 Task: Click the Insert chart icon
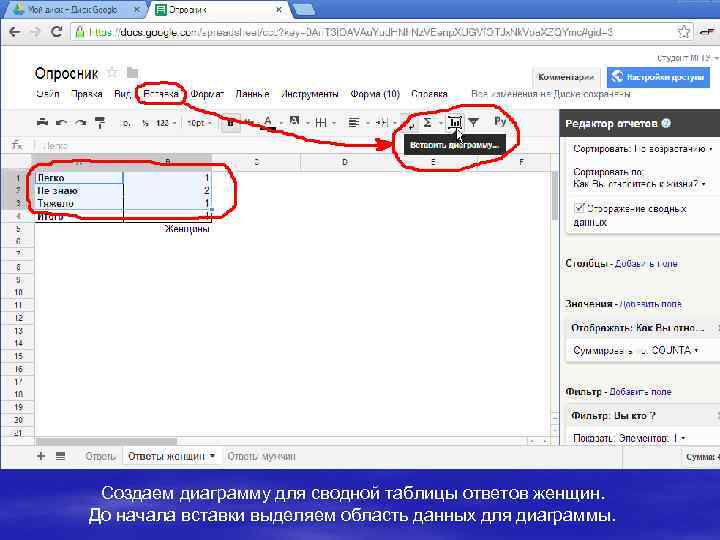pos(455,123)
